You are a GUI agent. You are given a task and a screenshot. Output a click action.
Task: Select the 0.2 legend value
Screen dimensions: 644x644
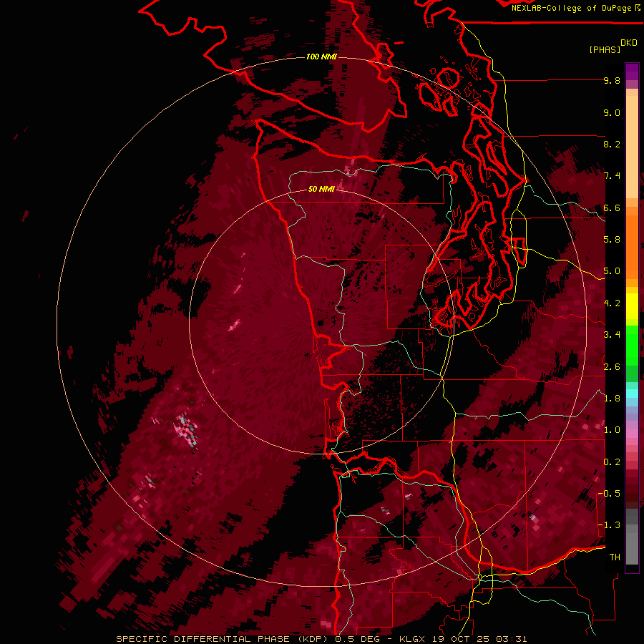612,462
